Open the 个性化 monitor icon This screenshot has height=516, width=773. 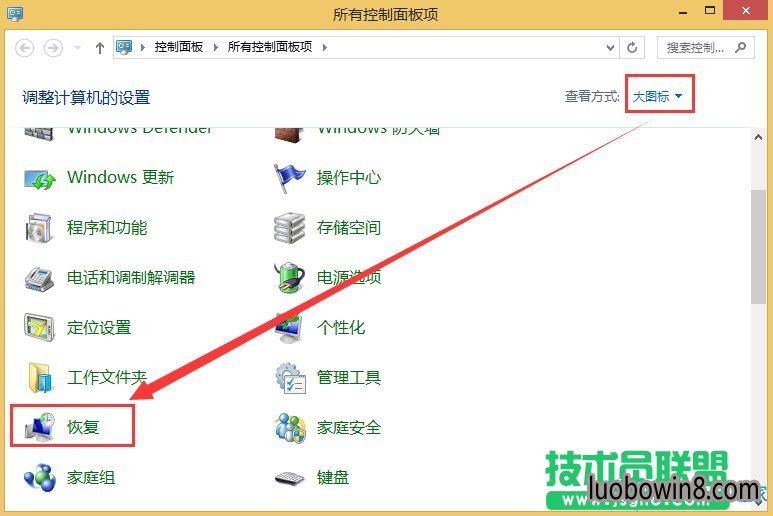289,328
